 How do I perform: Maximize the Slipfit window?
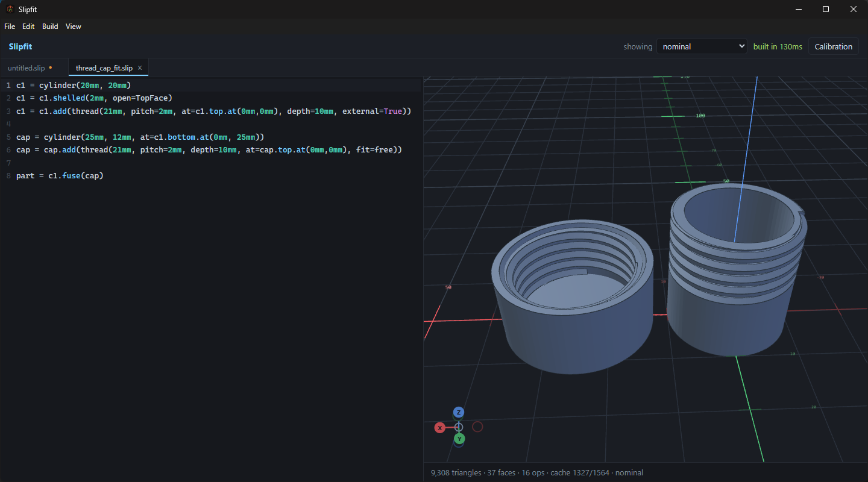click(x=826, y=9)
